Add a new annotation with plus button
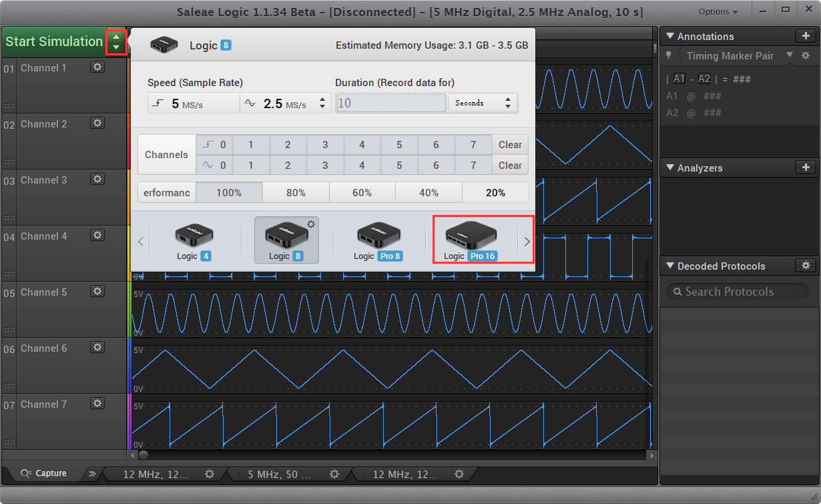This screenshot has height=504, width=821. [x=805, y=36]
